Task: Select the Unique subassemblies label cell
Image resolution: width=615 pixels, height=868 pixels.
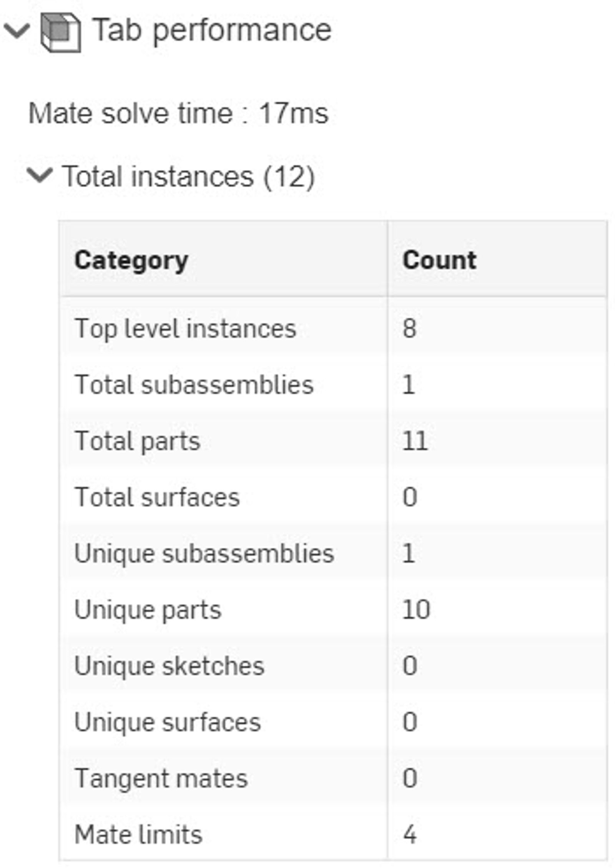Action: [204, 554]
